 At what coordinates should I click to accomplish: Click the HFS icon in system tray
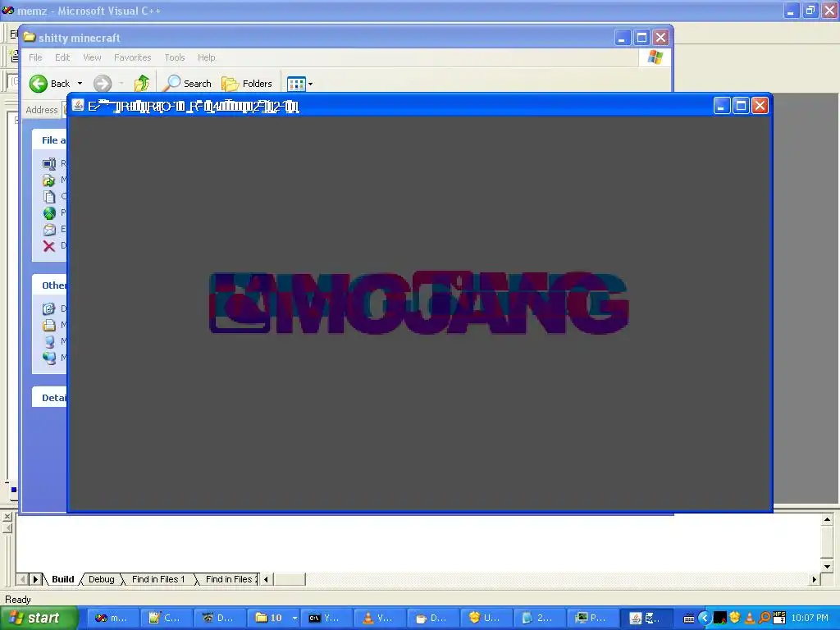[779, 618]
